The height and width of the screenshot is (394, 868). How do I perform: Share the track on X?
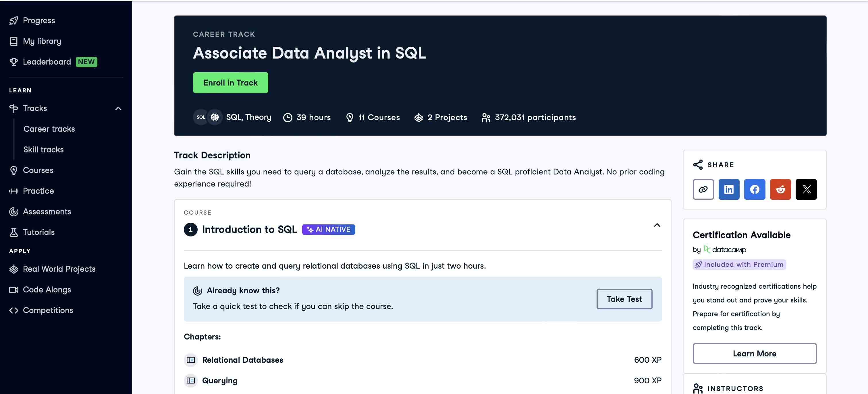[806, 189]
